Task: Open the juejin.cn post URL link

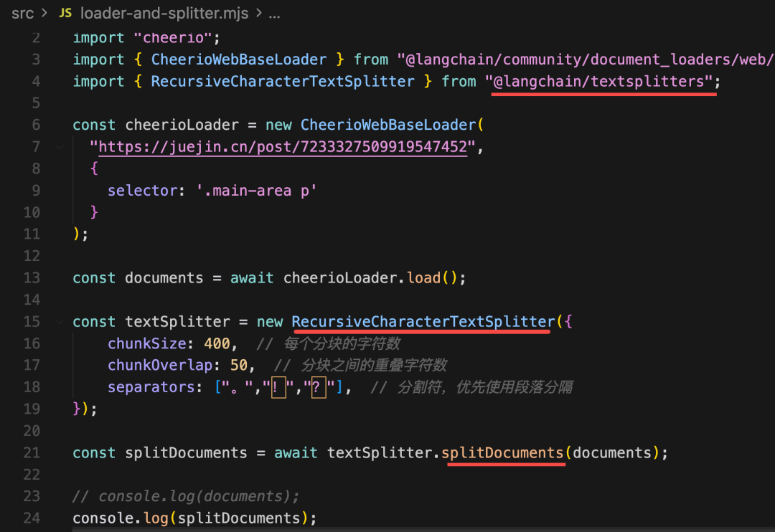Action: tap(283, 147)
